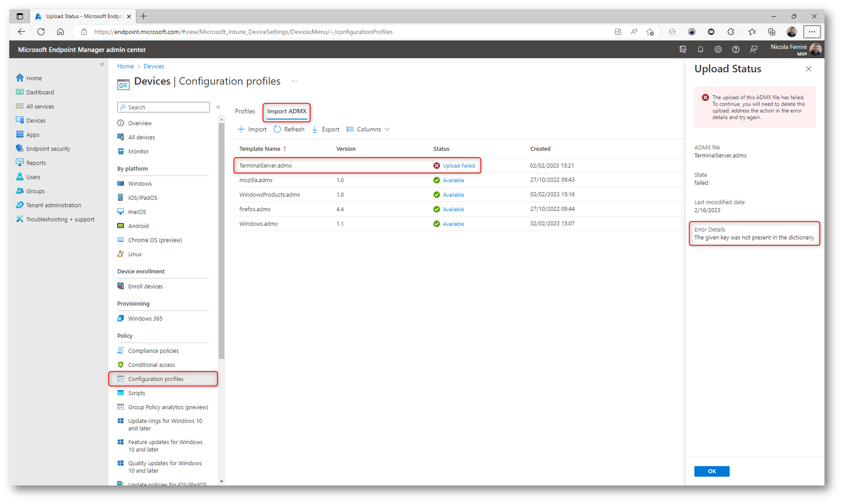This screenshot has width=843, height=504.
Task: Click Upload Failed status link
Action: [x=459, y=166]
